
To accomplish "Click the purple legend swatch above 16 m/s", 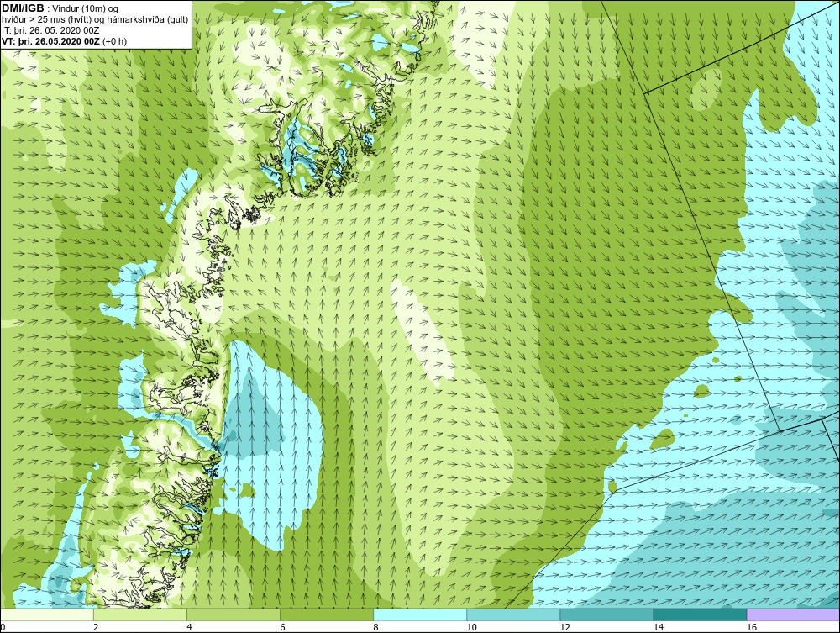I will (793, 615).
